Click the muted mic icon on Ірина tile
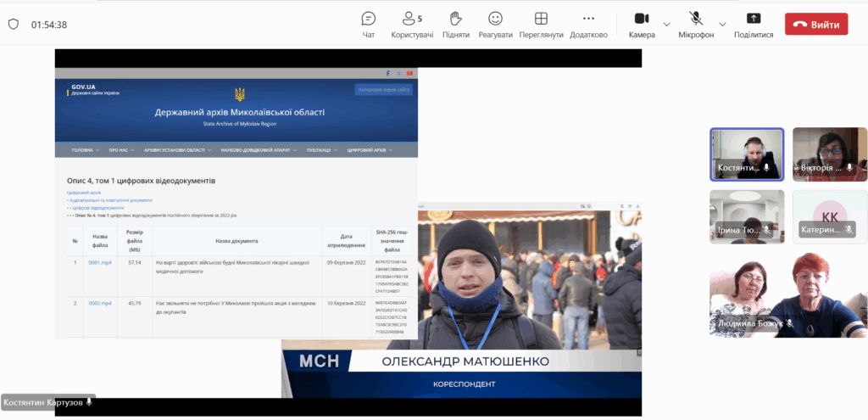This screenshot has height=420, width=868. tap(766, 229)
